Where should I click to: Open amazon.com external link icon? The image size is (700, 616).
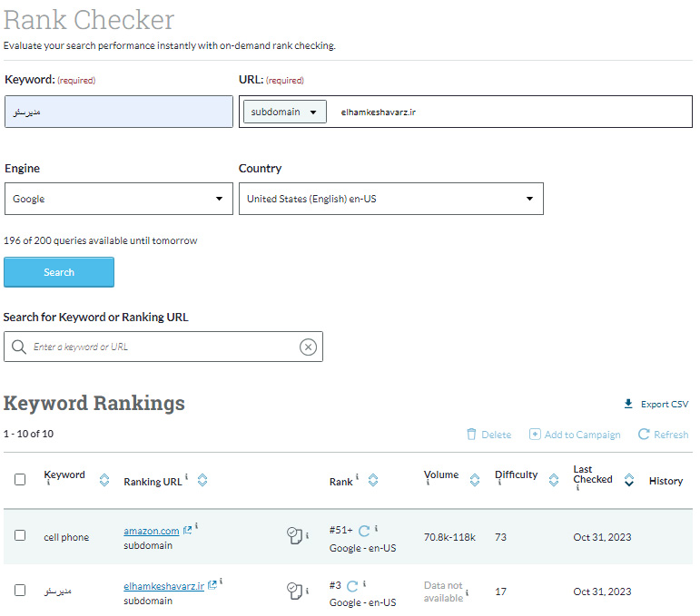click(x=187, y=531)
